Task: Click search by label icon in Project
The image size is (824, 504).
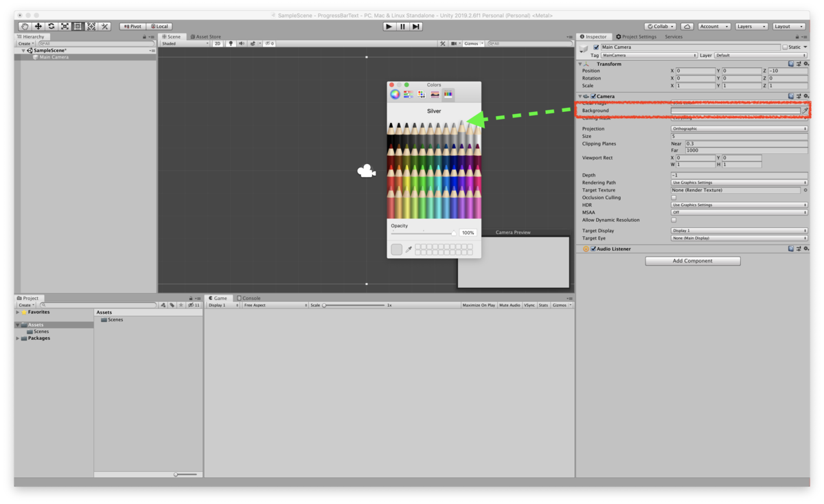Action: coord(172,305)
